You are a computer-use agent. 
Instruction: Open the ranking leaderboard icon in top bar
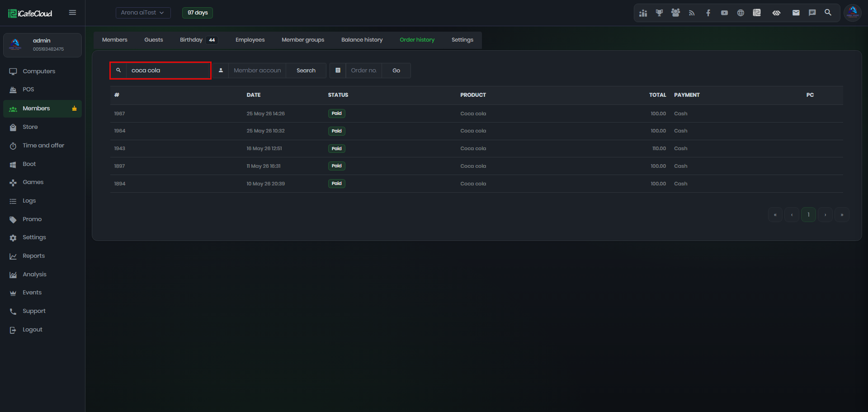643,13
